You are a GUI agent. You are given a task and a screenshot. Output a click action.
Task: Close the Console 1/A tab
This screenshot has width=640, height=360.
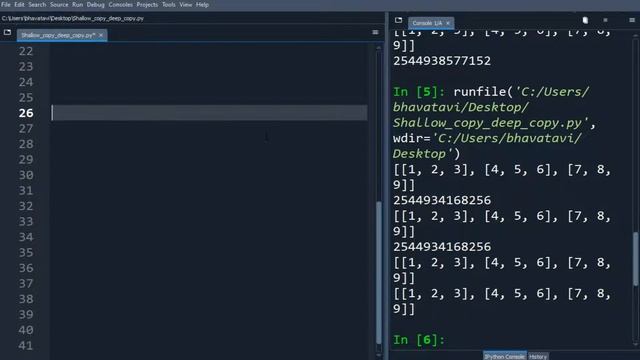click(x=448, y=23)
